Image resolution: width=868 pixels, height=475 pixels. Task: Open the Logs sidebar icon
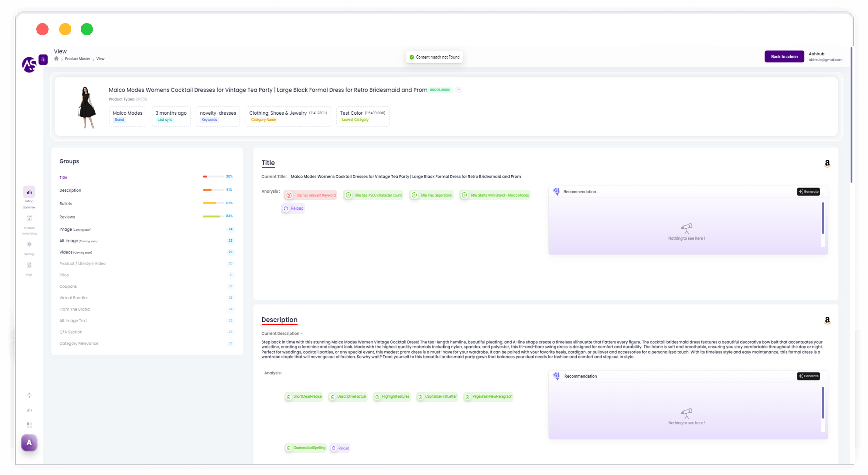point(29,265)
